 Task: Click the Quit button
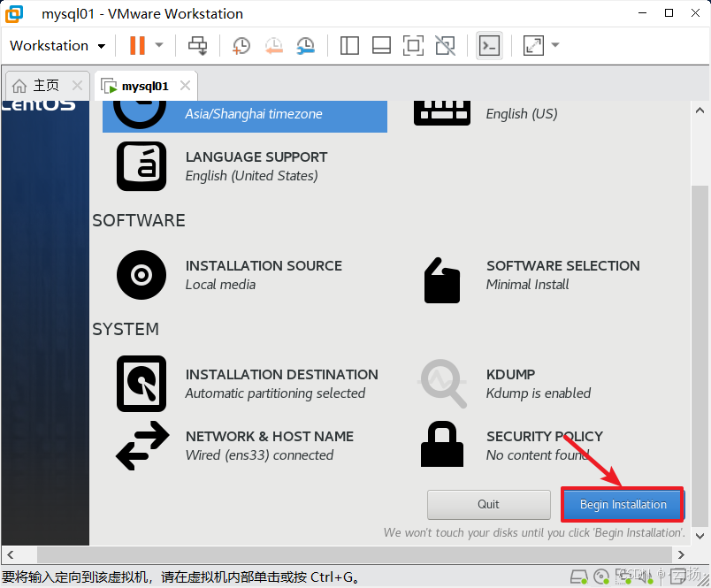(x=489, y=505)
